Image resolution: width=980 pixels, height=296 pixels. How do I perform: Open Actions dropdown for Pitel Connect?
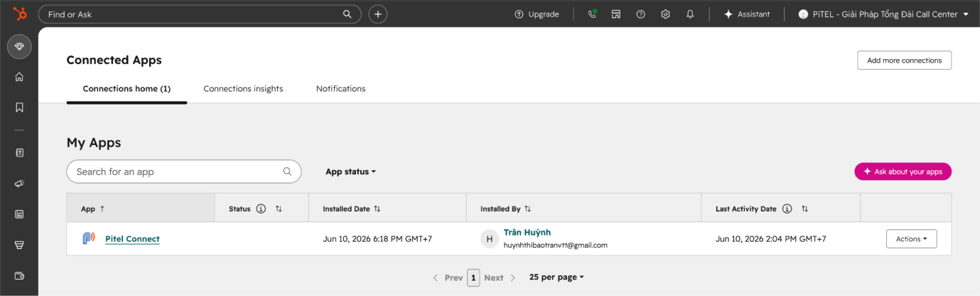point(911,239)
